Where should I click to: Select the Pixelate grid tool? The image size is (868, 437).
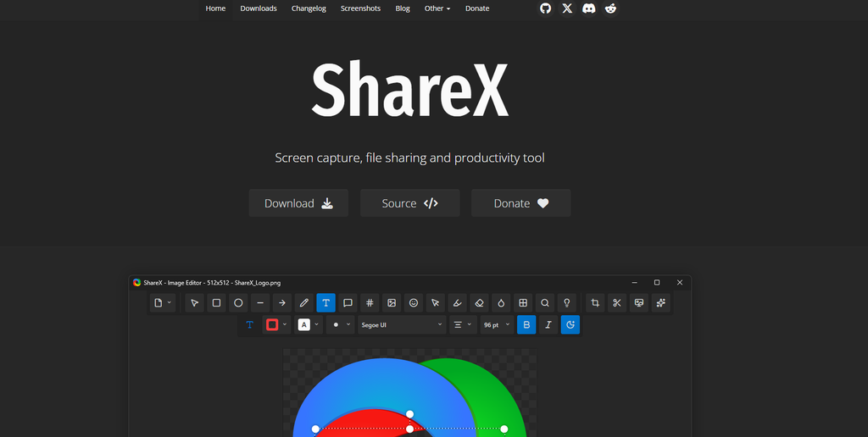click(523, 302)
